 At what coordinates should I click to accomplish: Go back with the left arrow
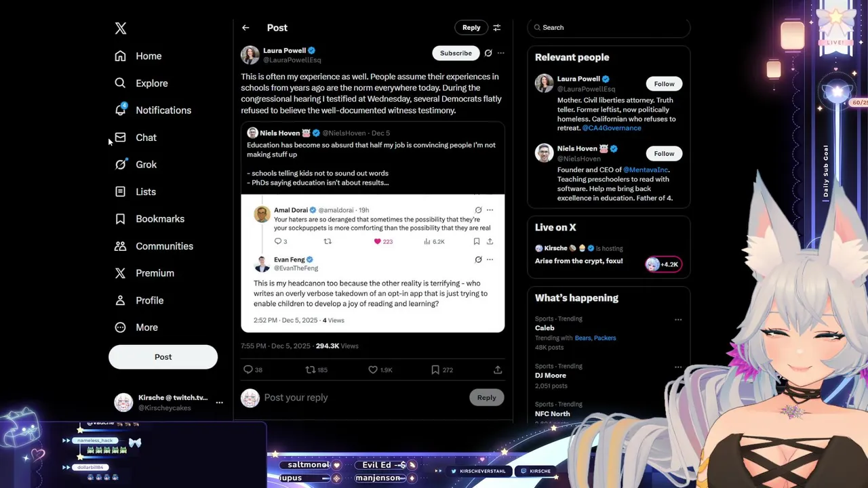point(245,28)
